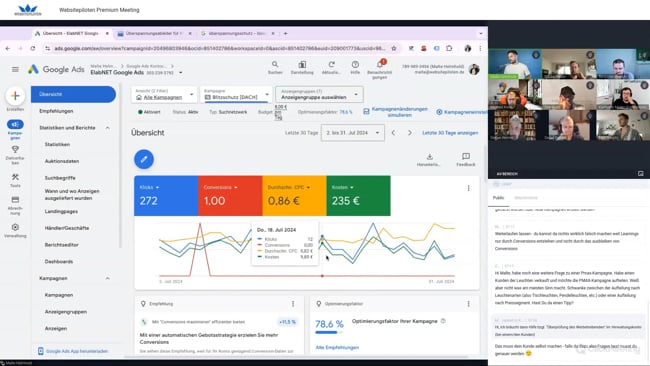Open the Hilfe question mark icon

pyautogui.click(x=355, y=65)
